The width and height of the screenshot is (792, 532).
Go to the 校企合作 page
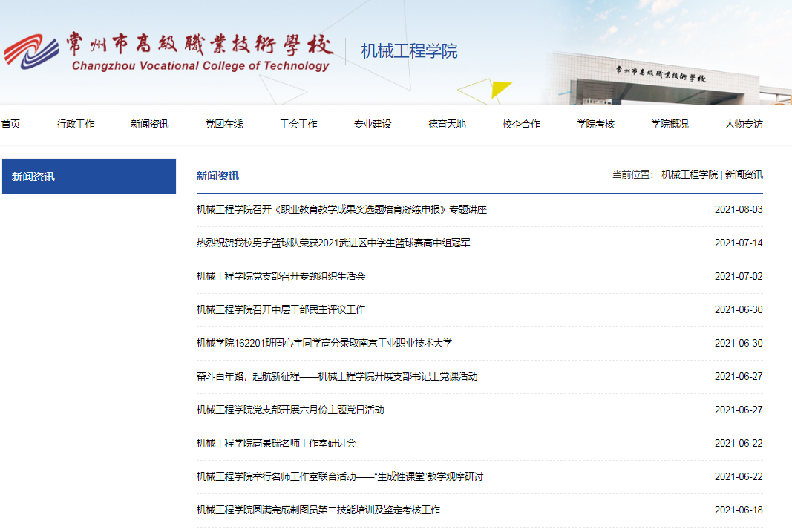pyautogui.click(x=521, y=124)
